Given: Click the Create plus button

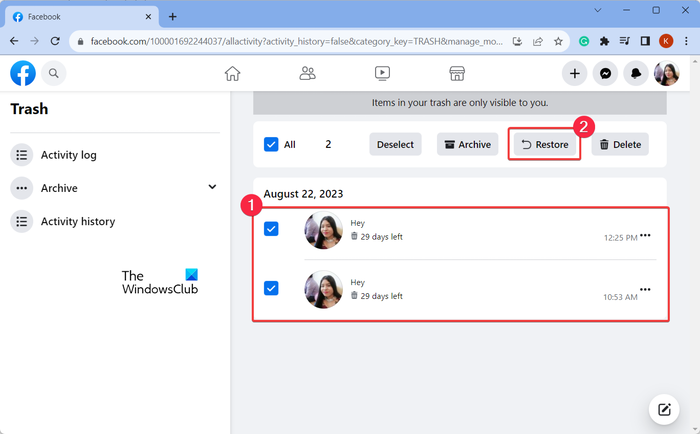Looking at the screenshot, I should pos(575,73).
